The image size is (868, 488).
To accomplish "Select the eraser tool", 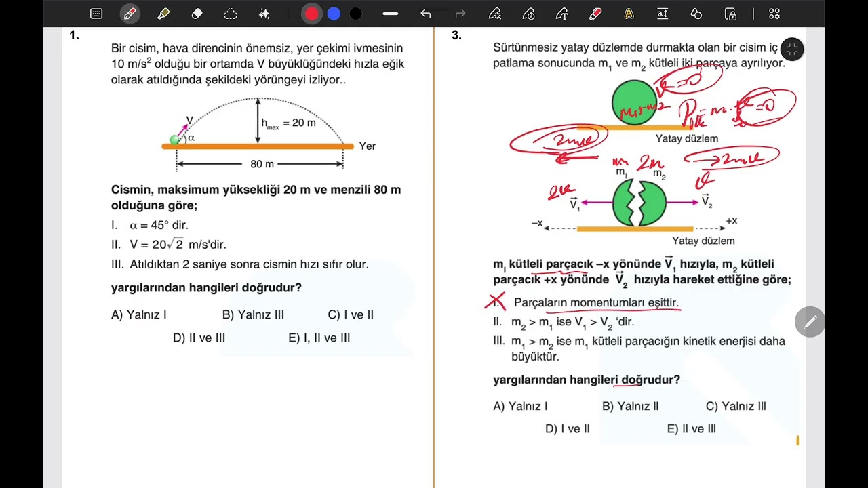I will click(197, 14).
